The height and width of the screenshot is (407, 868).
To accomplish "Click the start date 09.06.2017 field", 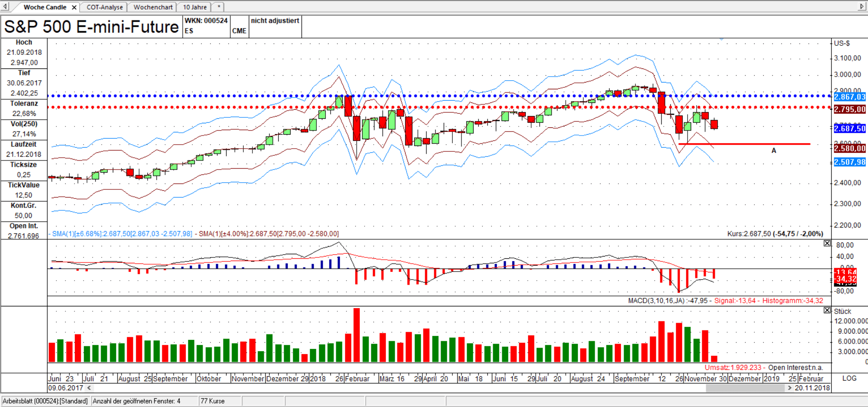I will [x=66, y=388].
